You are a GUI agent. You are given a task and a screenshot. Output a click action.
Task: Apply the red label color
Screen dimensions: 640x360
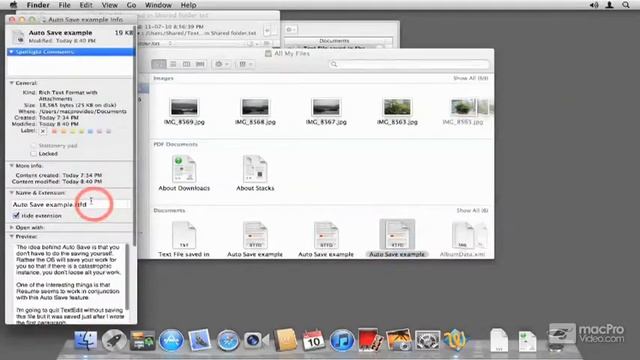pyautogui.click(x=54, y=131)
